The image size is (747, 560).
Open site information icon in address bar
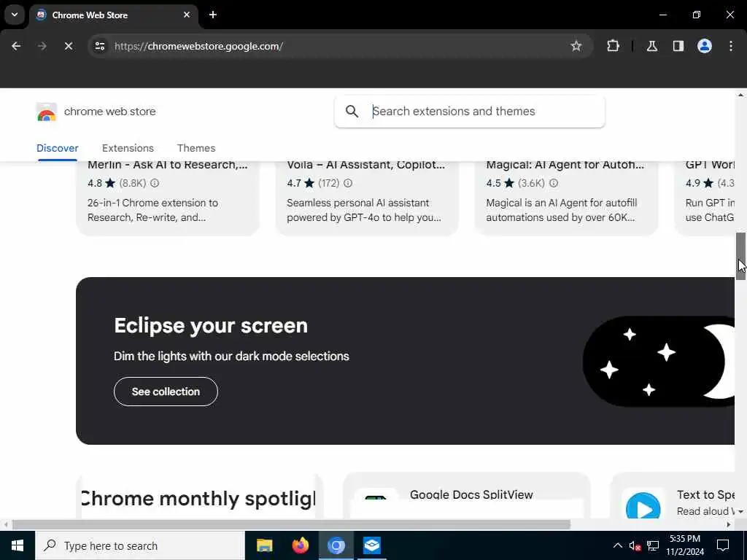pyautogui.click(x=99, y=46)
